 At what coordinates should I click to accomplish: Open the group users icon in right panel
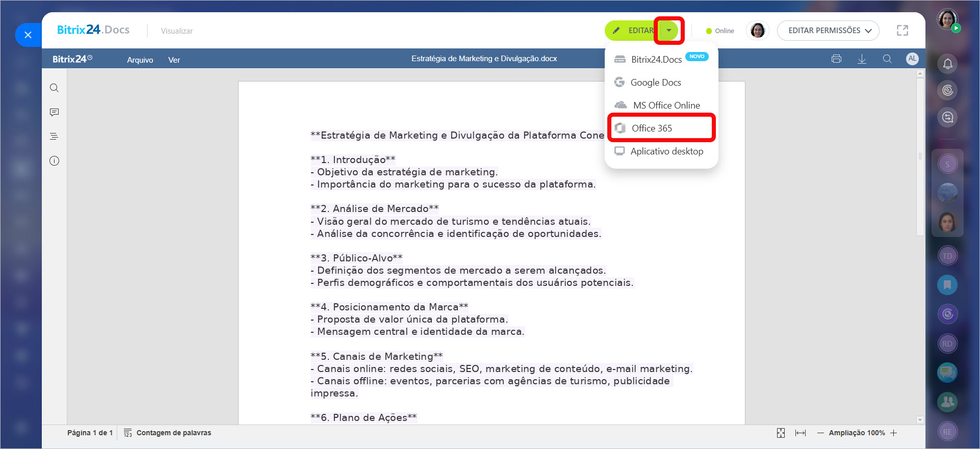click(947, 402)
